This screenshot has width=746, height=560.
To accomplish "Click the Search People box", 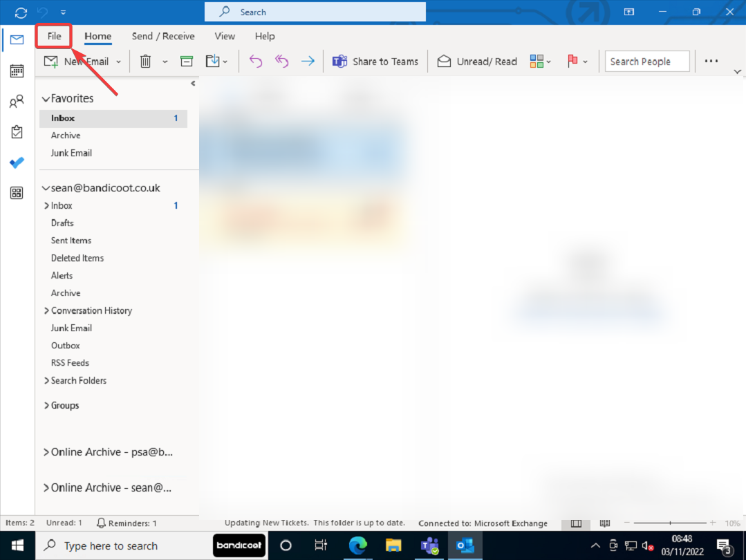I will (646, 61).
